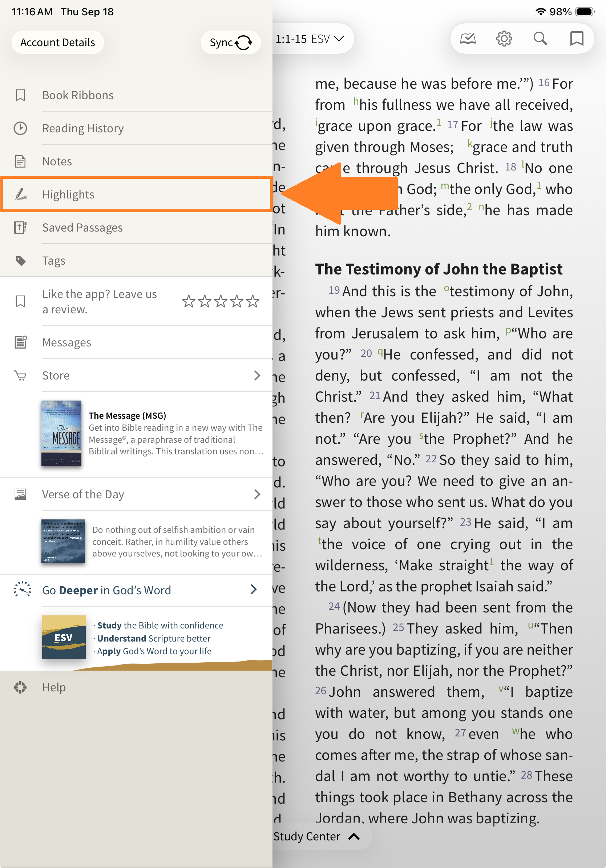Select the first review star
The height and width of the screenshot is (868, 606).
(189, 302)
